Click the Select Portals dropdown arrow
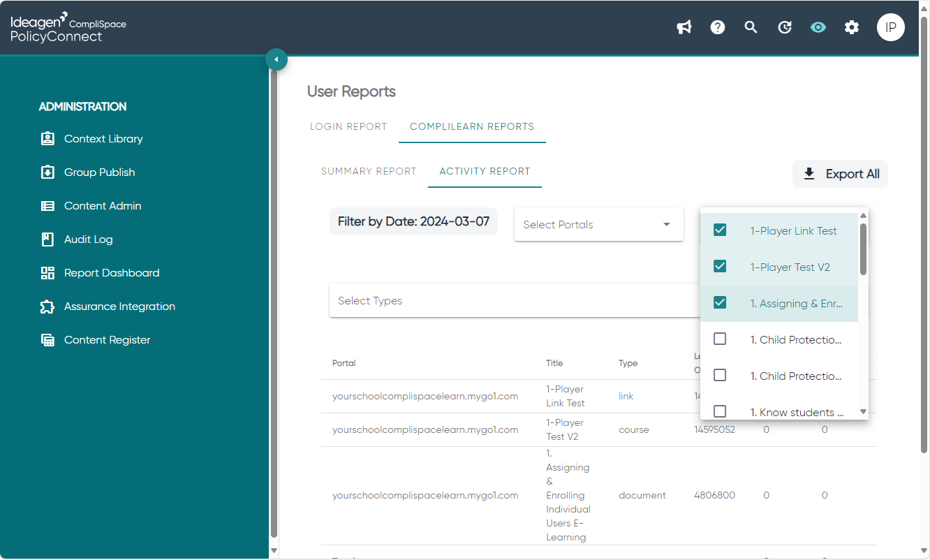This screenshot has height=560, width=930. coord(666,224)
